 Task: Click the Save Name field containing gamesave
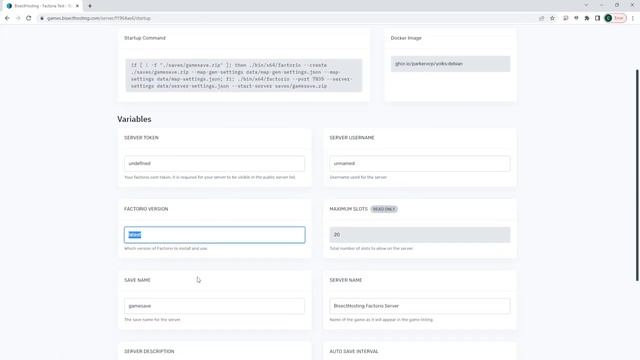(214, 306)
